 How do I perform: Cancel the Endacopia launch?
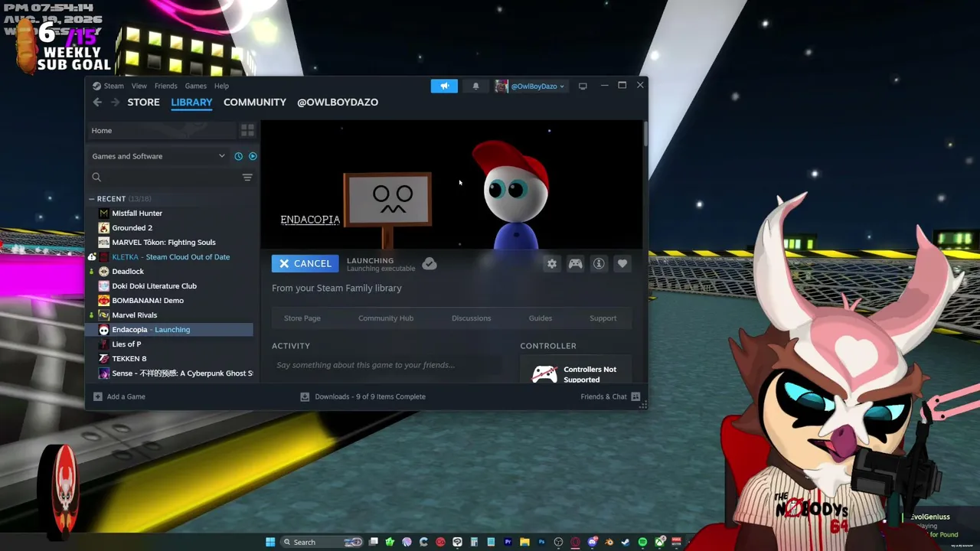coord(305,263)
